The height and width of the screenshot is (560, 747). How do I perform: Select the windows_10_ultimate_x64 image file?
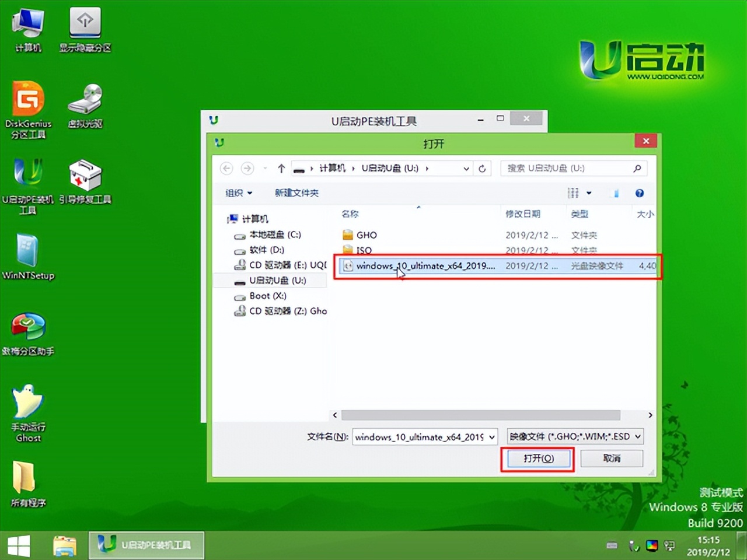tap(426, 266)
